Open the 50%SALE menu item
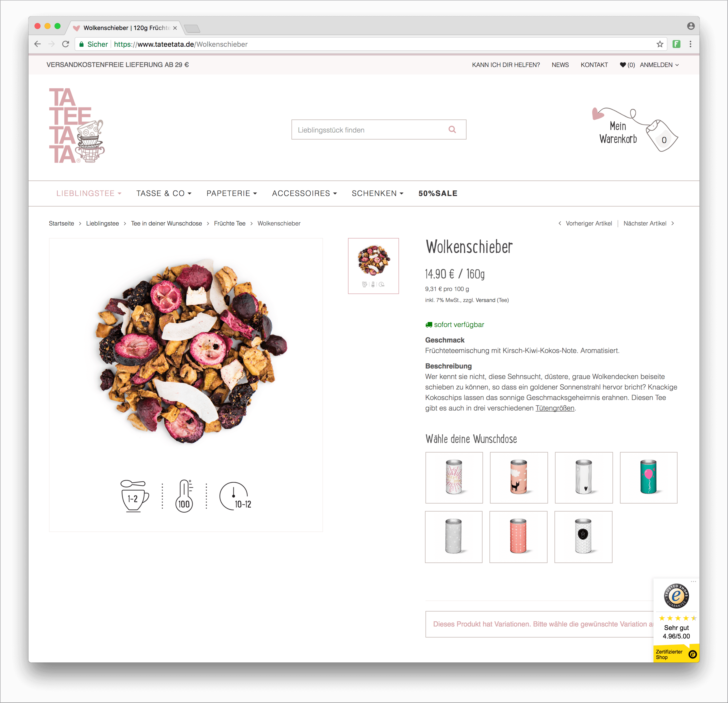The image size is (728, 703). [438, 193]
